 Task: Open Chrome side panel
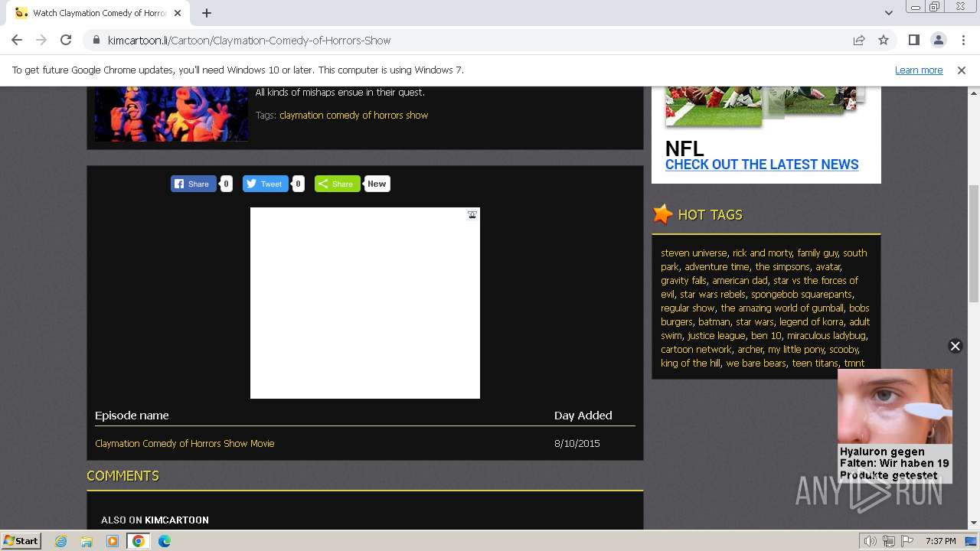point(913,40)
